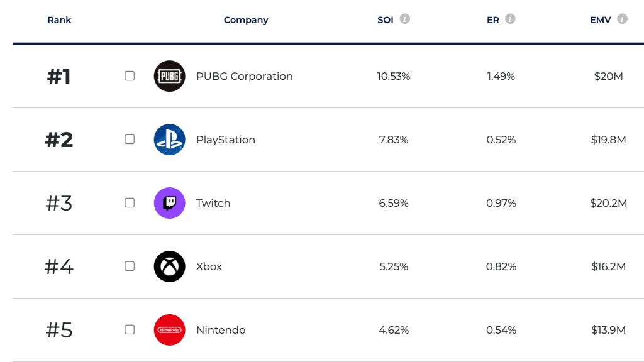Image resolution: width=644 pixels, height=362 pixels.
Task: Open the ER info tooltip icon
Action: (510, 19)
